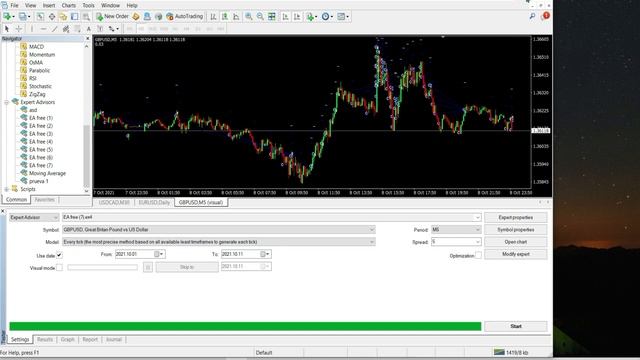640x360 pixels.
Task: Toggle the chart auto scroll icon
Action: click(285, 16)
